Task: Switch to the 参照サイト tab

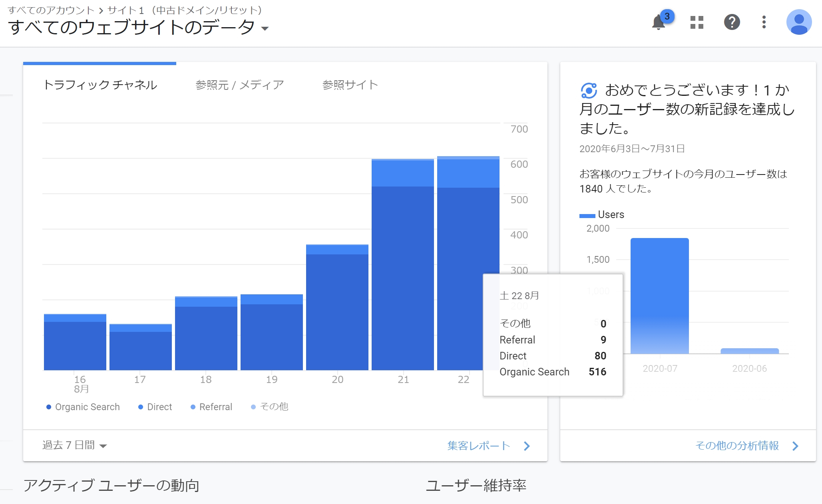Action: (x=350, y=85)
